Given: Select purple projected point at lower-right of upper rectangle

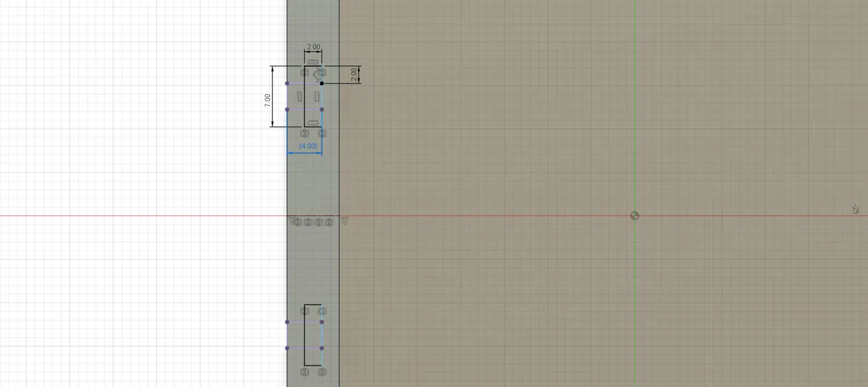Looking at the screenshot, I should point(322,110).
